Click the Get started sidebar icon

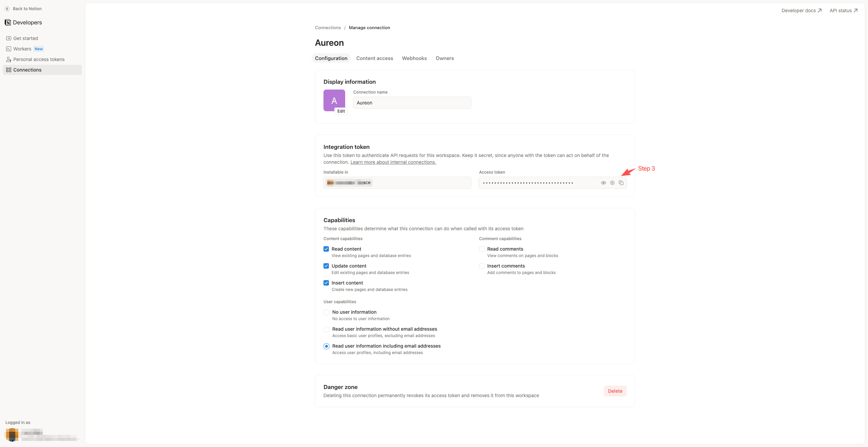tap(8, 38)
